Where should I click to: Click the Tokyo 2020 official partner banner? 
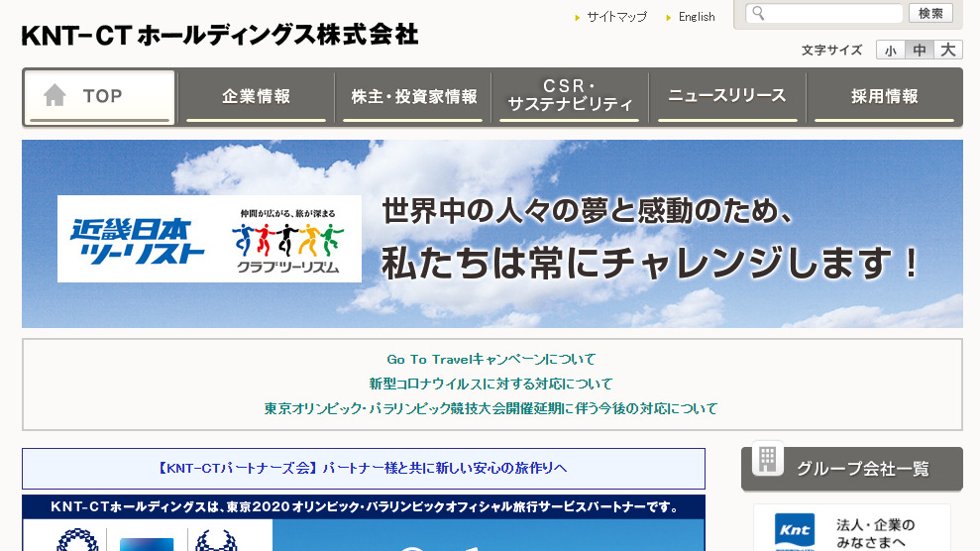click(x=364, y=523)
